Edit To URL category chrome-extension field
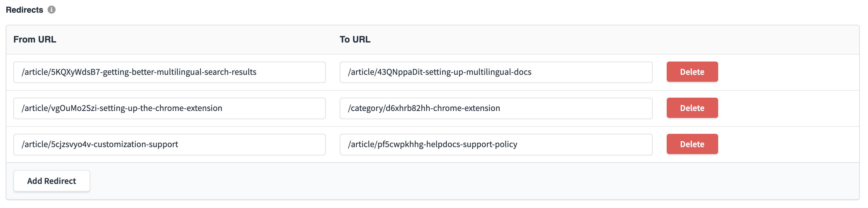Viewport: 868px width, 208px height. pyautogui.click(x=496, y=108)
